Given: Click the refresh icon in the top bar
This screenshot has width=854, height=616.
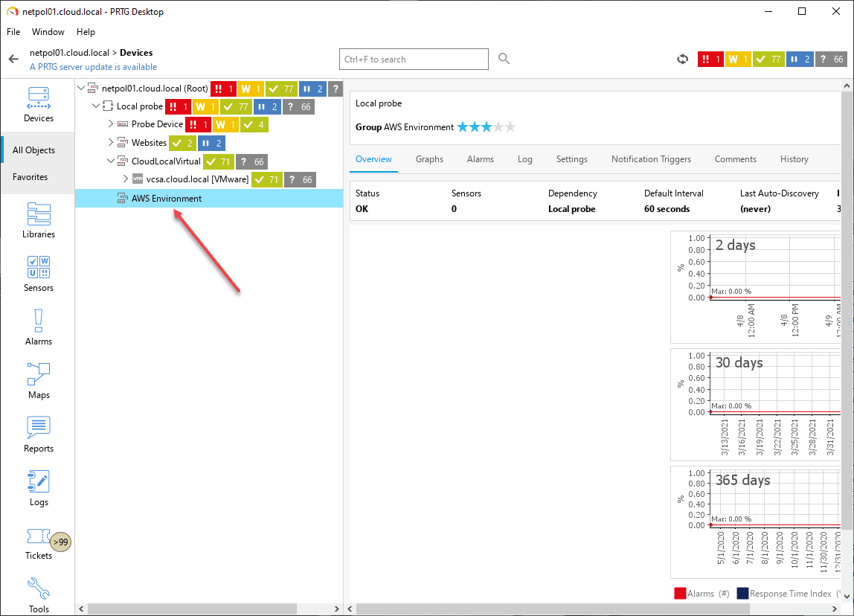Looking at the screenshot, I should 682,59.
